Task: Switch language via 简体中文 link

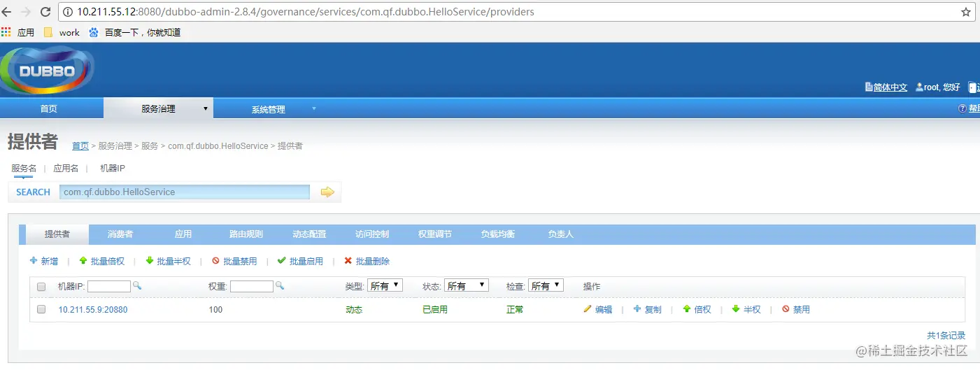Action: point(886,87)
